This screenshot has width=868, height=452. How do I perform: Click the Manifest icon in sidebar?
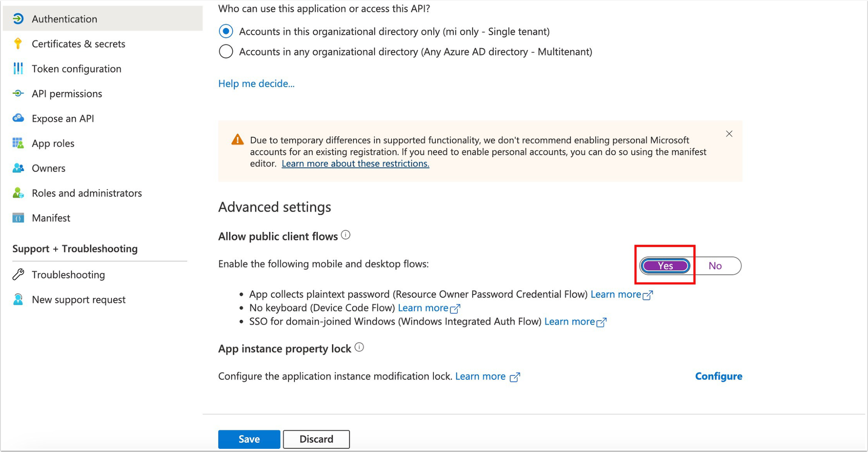(18, 218)
